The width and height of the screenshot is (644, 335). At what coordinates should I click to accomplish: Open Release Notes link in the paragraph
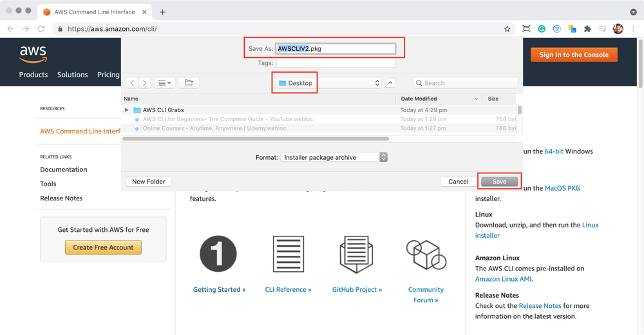(540, 306)
